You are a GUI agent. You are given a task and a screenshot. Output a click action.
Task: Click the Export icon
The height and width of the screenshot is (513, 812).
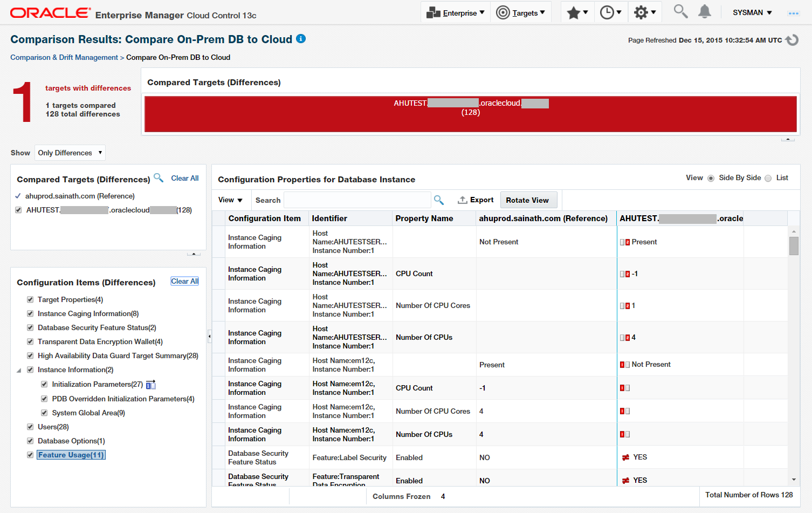tap(463, 200)
